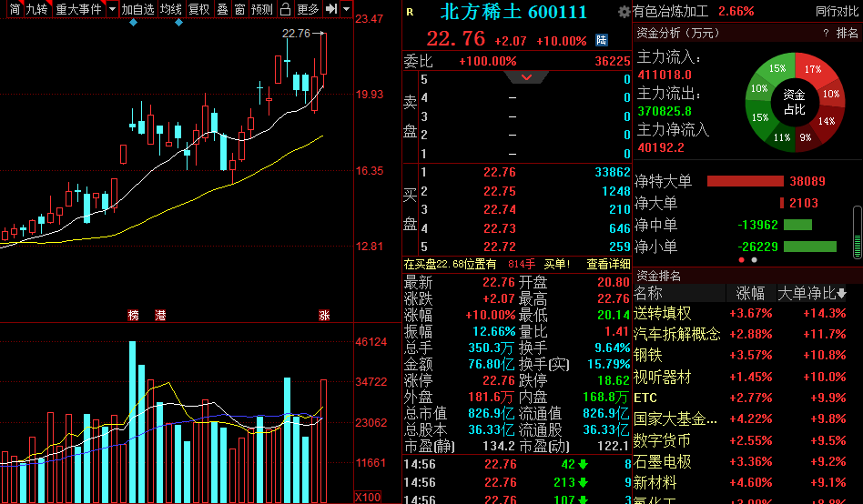863x504 pixels.
Task: Click the green down arrow beside volume 213
Action: [584, 482]
